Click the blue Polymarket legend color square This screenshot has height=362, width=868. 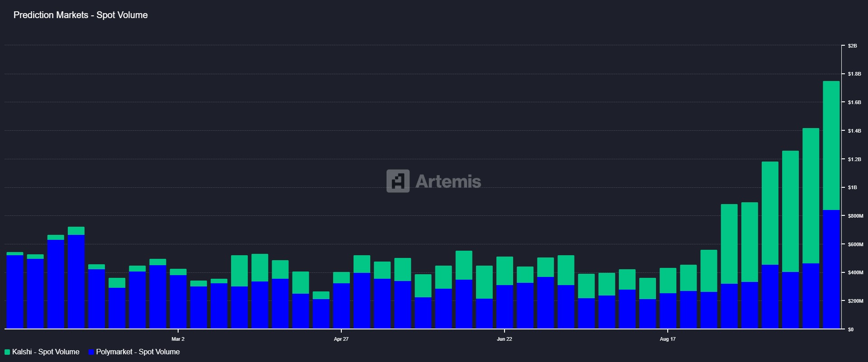[x=91, y=352]
